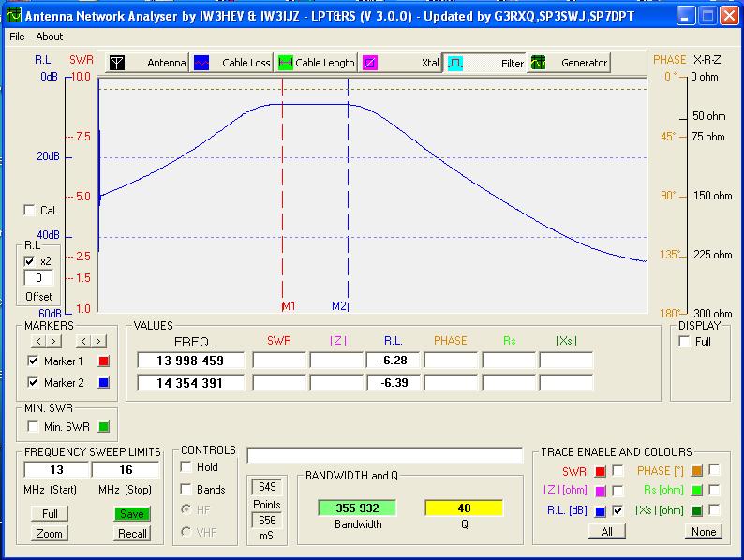
Task: Open the File menu
Action: tap(17, 37)
